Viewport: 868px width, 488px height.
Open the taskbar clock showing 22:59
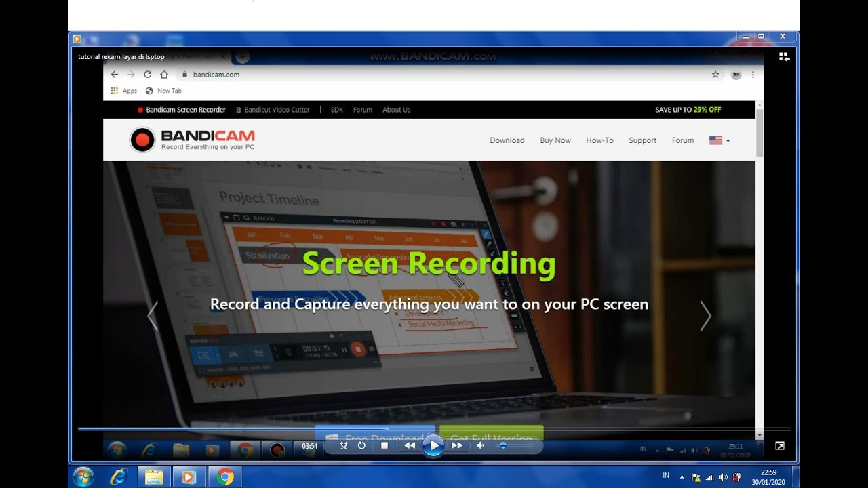click(768, 476)
